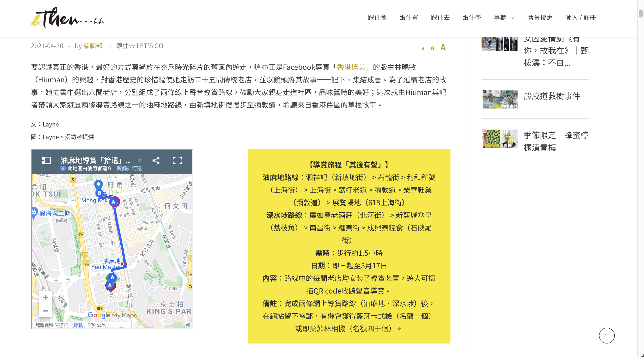Zoom in on the map
Screen dimensions: 644x357
[45, 297]
